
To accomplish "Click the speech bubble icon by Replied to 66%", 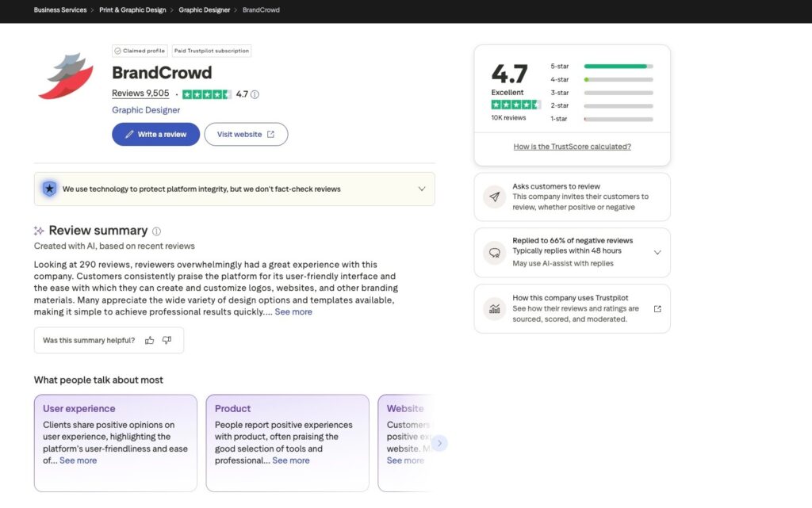I will 495,253.
